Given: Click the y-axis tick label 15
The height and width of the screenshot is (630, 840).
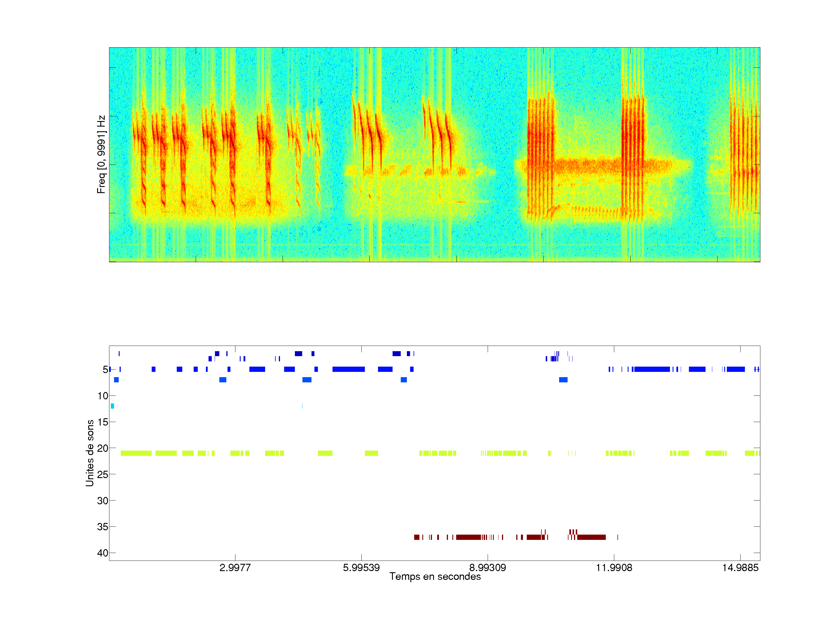Looking at the screenshot, I should (103, 422).
